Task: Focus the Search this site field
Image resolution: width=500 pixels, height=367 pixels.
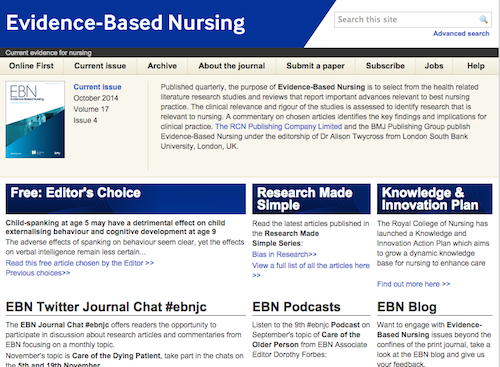Action: (413, 20)
